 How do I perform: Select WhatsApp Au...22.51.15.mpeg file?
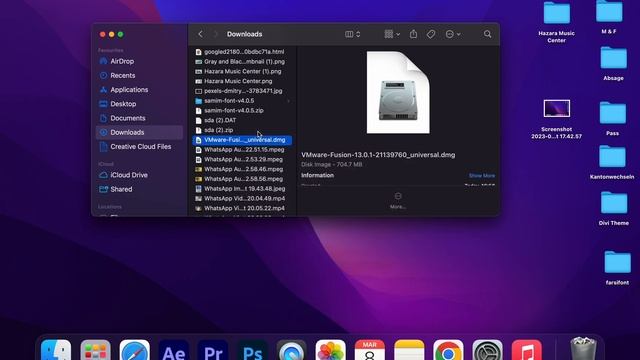242,150
